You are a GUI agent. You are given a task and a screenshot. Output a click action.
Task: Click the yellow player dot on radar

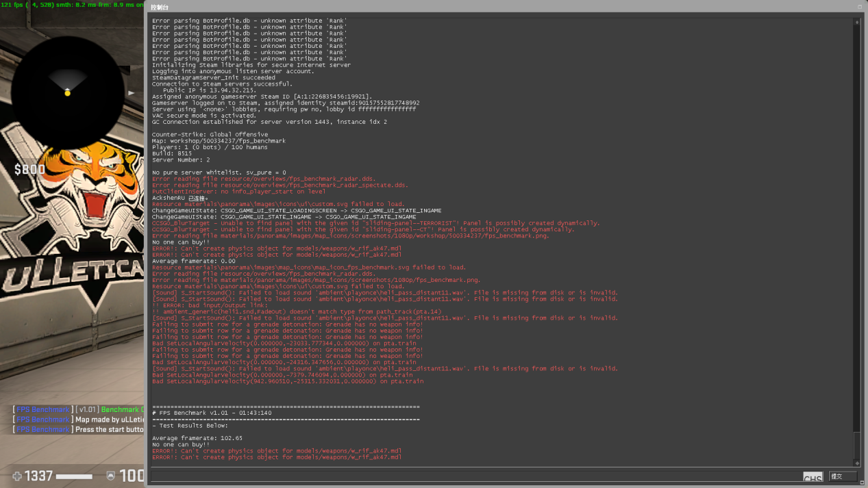coord(67,92)
